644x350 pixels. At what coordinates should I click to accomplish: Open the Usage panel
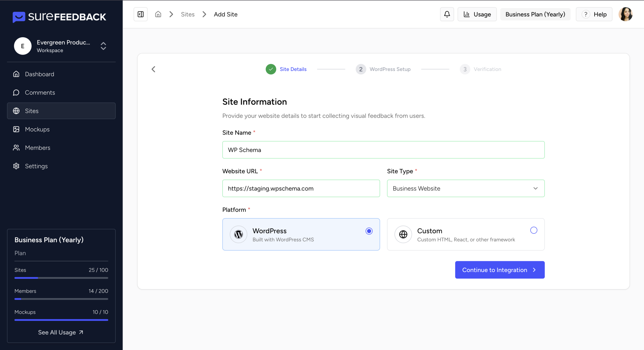(477, 14)
